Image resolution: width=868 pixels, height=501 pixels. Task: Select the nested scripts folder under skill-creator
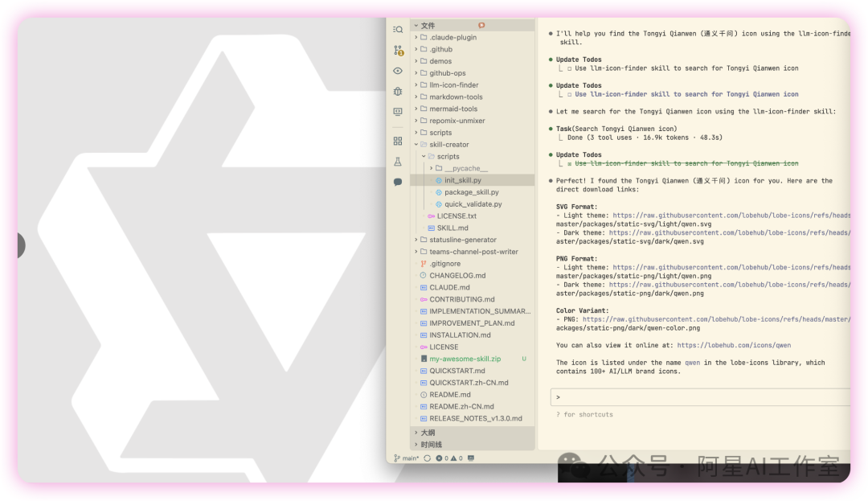tap(473, 157)
